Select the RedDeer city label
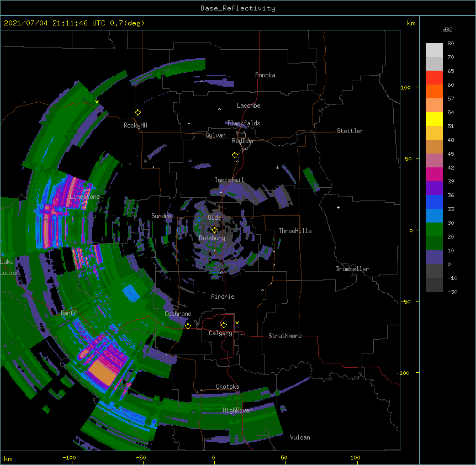The image size is (476, 465). [243, 141]
